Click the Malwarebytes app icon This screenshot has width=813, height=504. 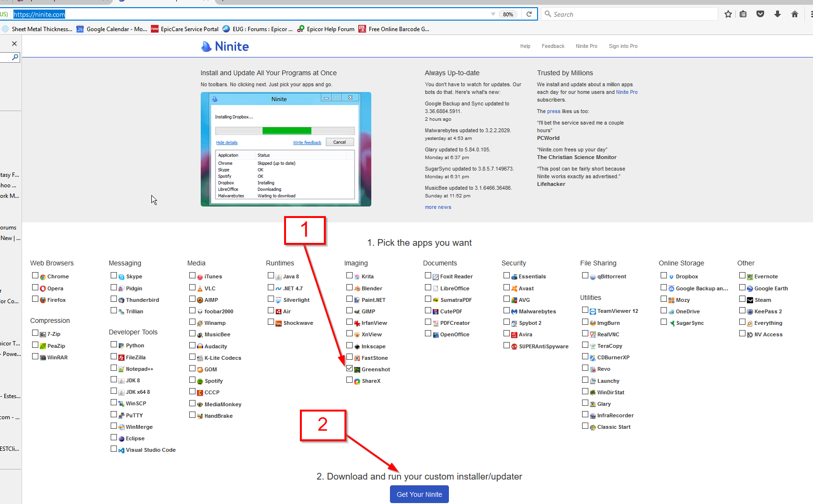tap(515, 311)
